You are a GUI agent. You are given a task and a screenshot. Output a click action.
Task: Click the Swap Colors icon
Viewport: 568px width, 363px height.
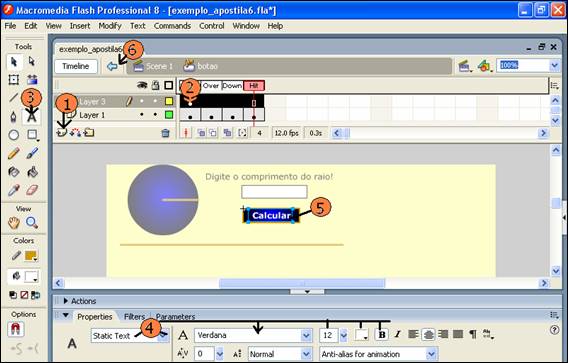35,295
